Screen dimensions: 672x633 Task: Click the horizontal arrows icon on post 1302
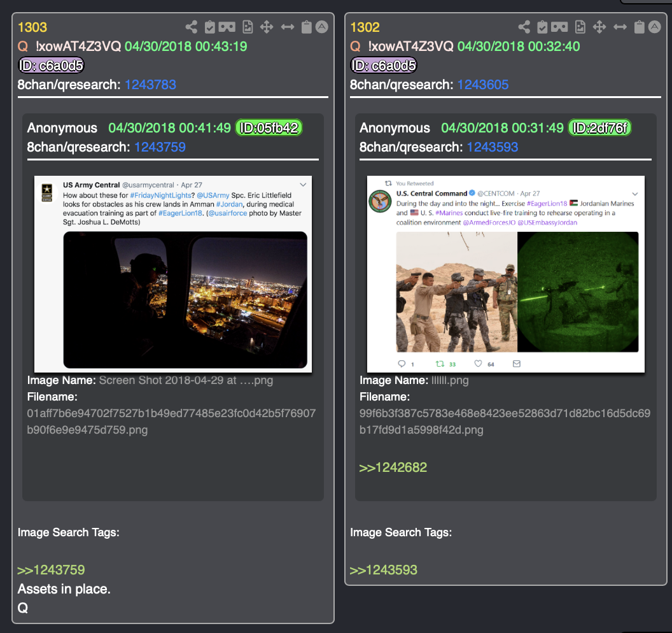[x=620, y=27]
